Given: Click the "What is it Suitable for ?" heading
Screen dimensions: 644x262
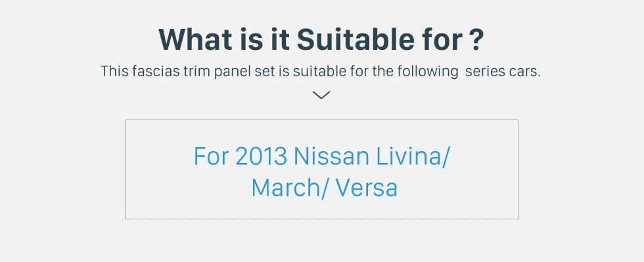Looking at the screenshot, I should [x=321, y=40].
